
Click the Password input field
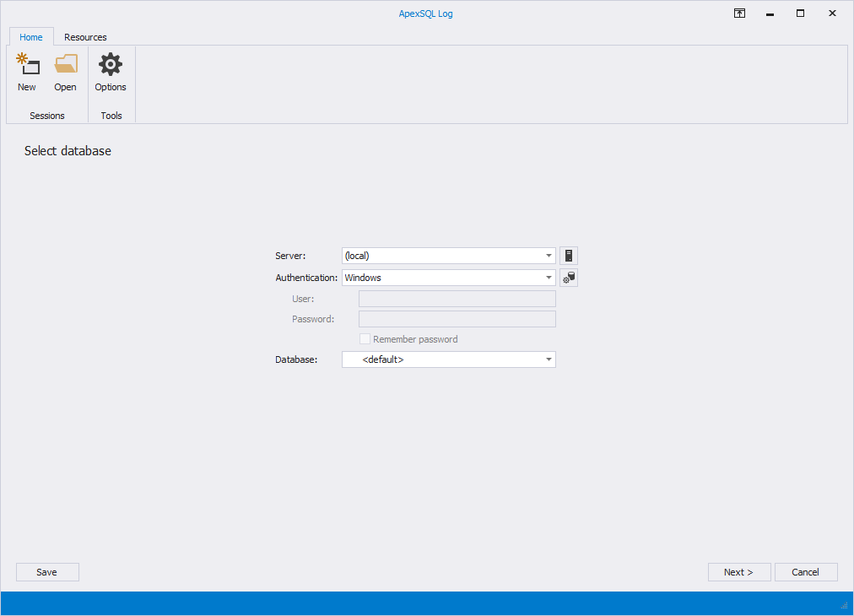pyautogui.click(x=457, y=319)
